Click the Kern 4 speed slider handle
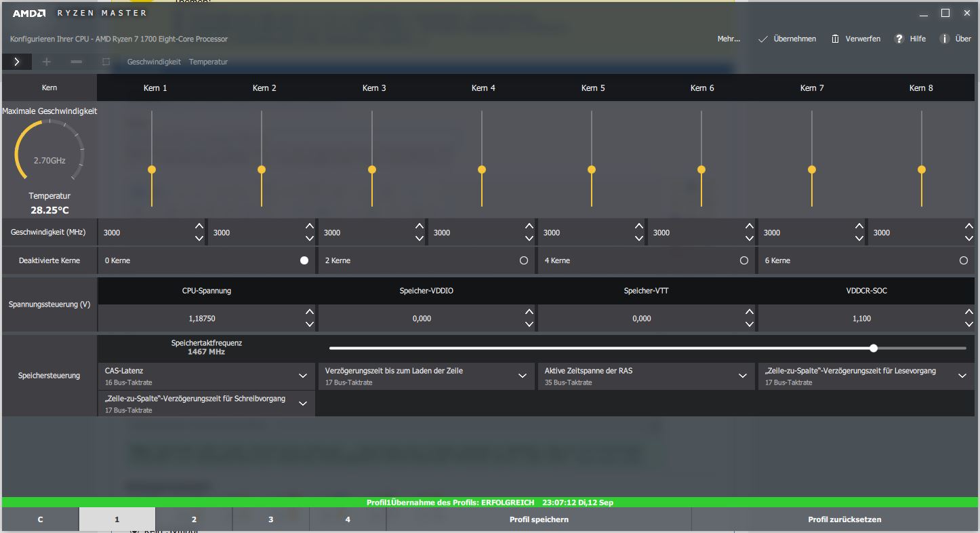 click(482, 170)
